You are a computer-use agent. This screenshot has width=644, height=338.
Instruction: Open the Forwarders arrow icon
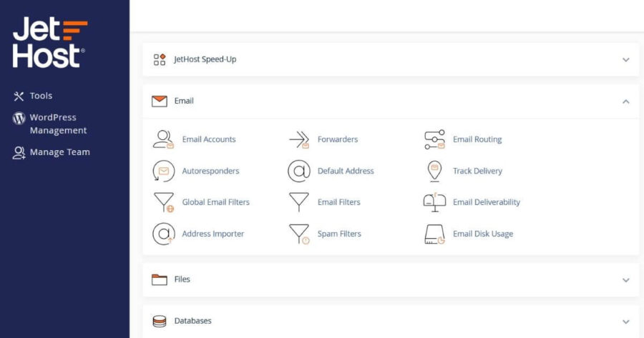(299, 139)
